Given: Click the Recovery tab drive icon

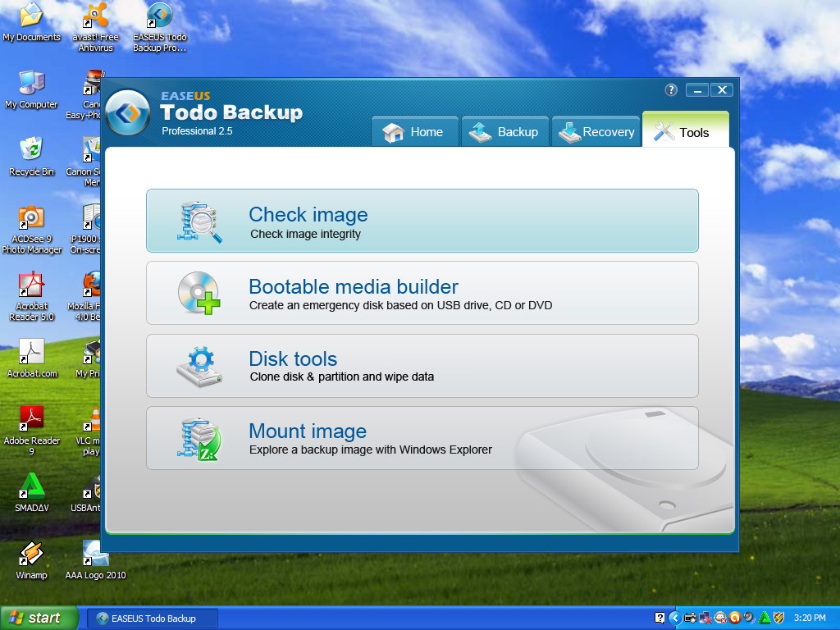Looking at the screenshot, I should click(569, 132).
